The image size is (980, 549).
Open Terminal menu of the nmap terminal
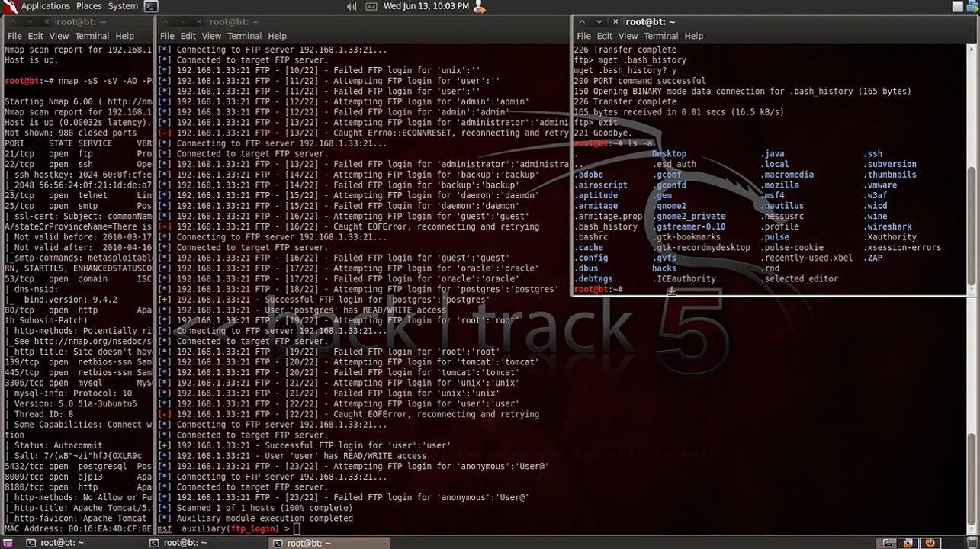(x=92, y=36)
